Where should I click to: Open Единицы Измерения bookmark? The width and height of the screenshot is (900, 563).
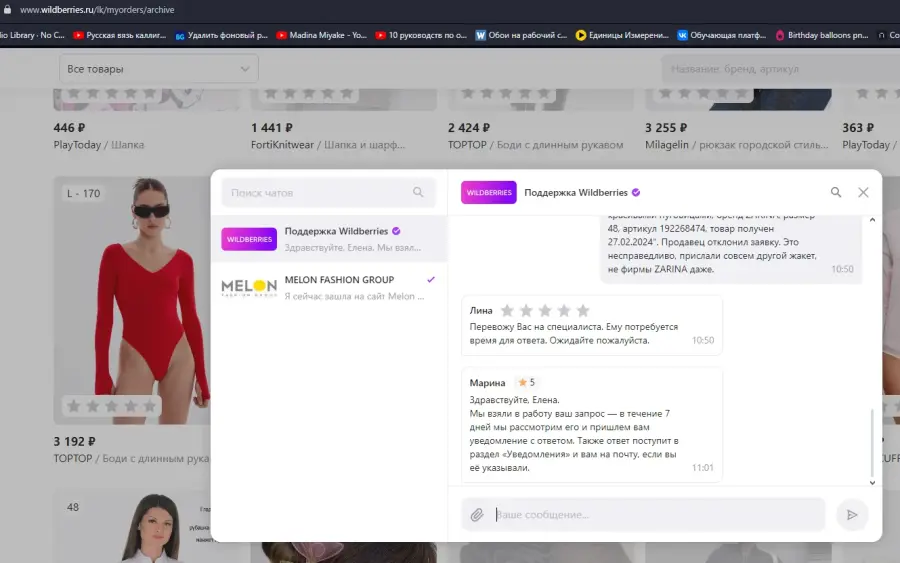pos(622,35)
